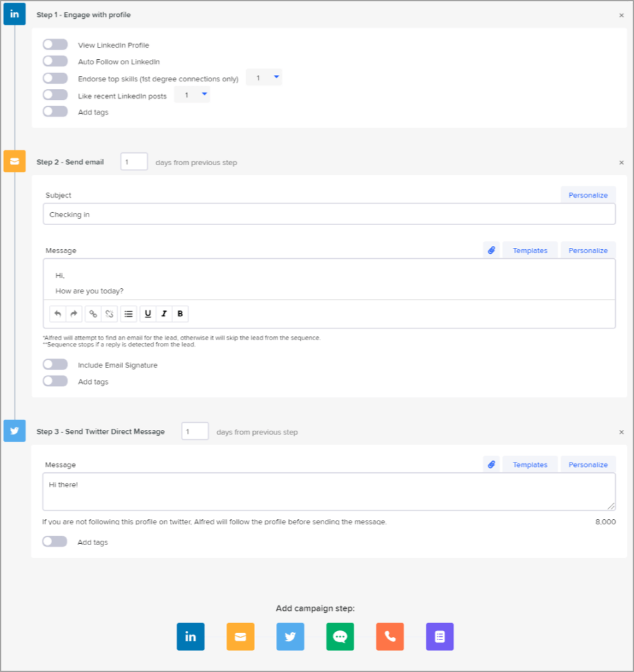Apply bold formatting in email editor

click(x=180, y=314)
